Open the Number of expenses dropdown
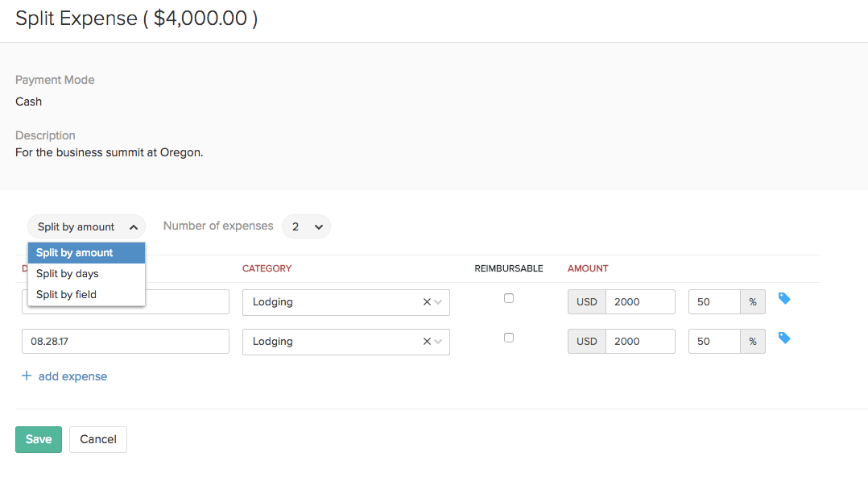This screenshot has height=498, width=868. click(x=306, y=227)
